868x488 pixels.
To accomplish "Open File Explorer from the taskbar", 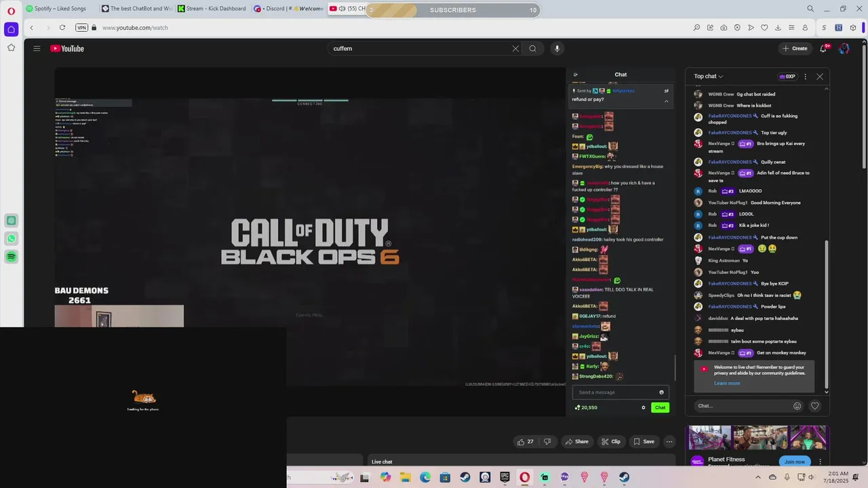I will (406, 477).
